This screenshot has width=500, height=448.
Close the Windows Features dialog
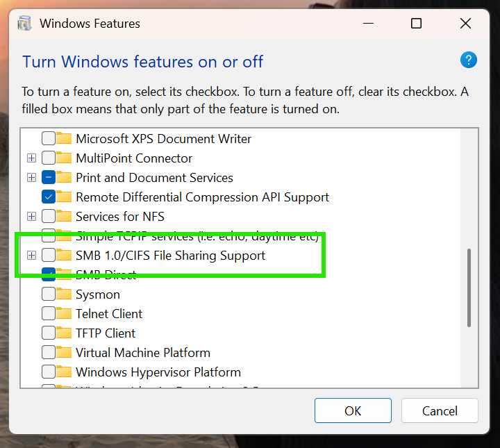[x=465, y=24]
